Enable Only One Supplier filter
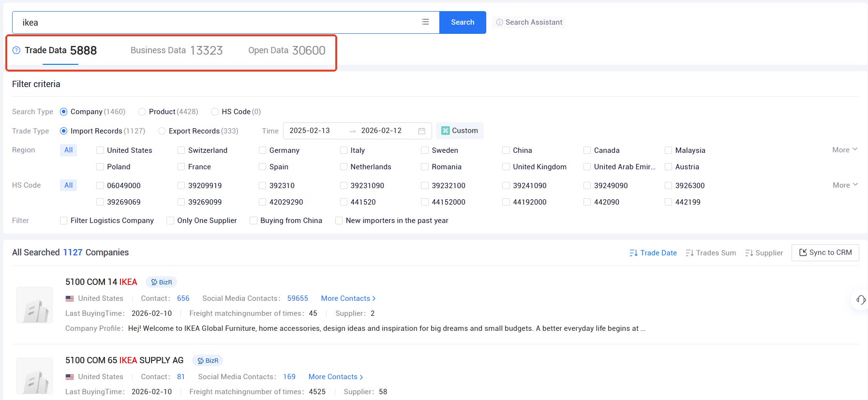Viewport: 868px width, 400px height. point(170,221)
